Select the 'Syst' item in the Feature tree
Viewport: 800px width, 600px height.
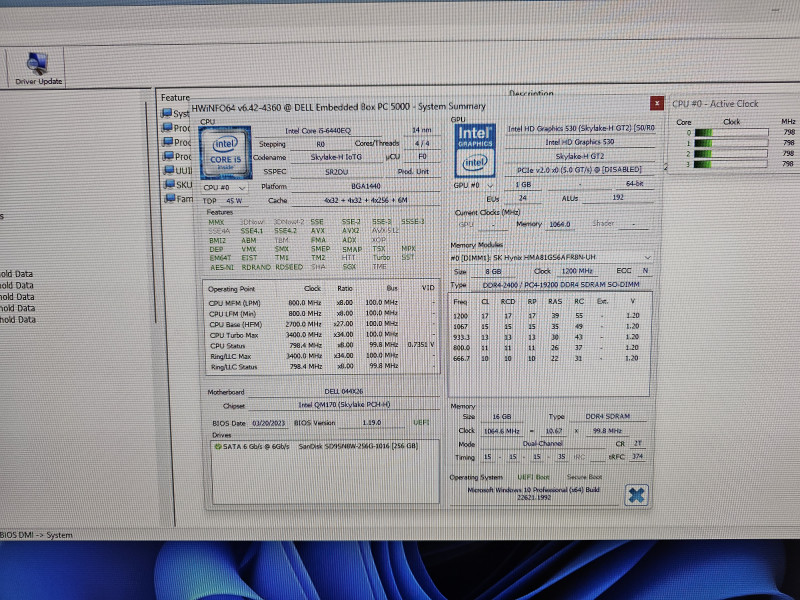click(x=176, y=113)
